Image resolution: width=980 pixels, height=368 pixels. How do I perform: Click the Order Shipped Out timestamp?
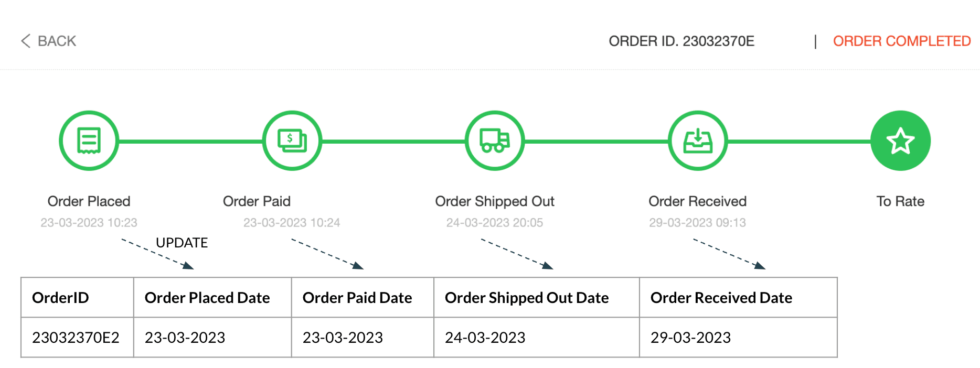point(495,223)
